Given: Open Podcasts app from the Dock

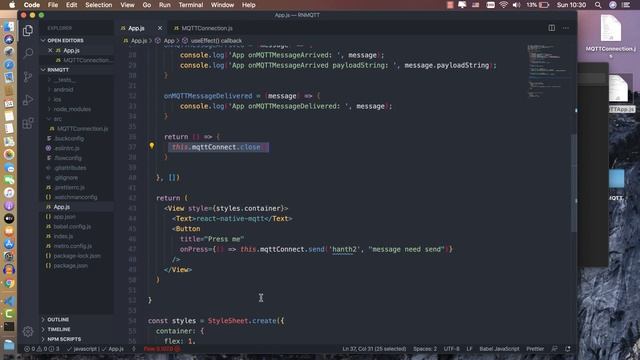Looking at the screenshot, I should tap(9, 206).
